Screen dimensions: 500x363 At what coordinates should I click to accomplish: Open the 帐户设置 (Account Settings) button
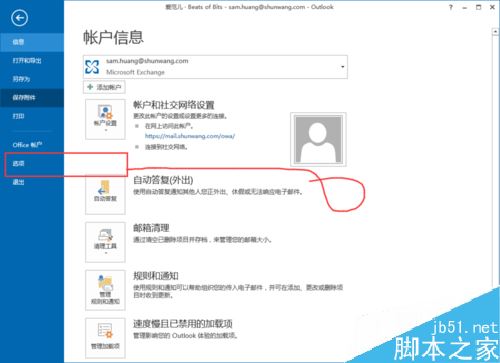click(105, 119)
